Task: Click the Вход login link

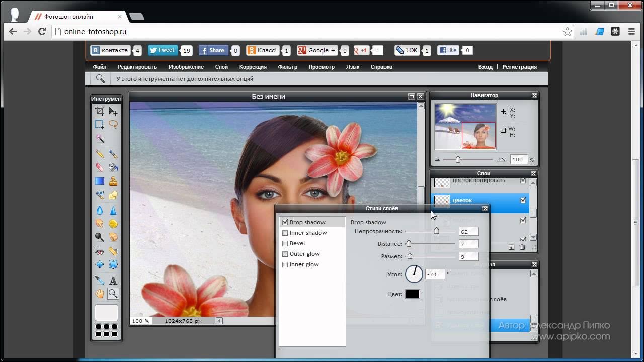Action: 486,67
